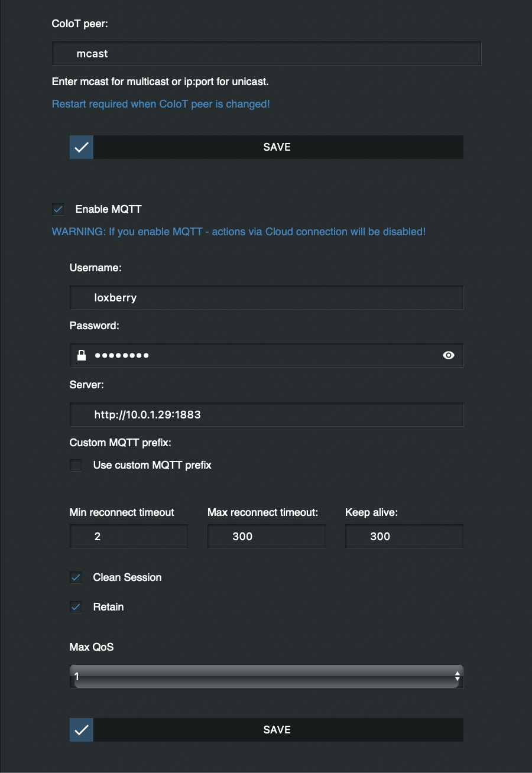Click the blue restart required notice
This screenshot has width=532, height=773.
161,104
